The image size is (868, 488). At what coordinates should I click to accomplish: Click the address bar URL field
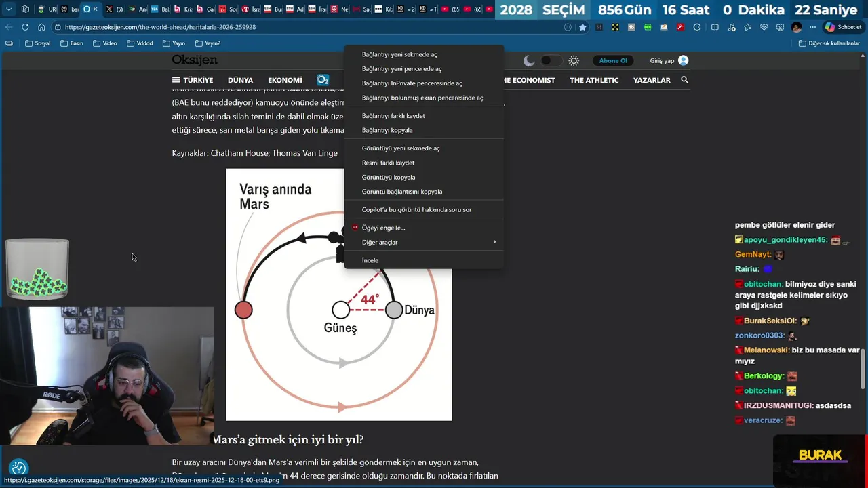[305, 27]
